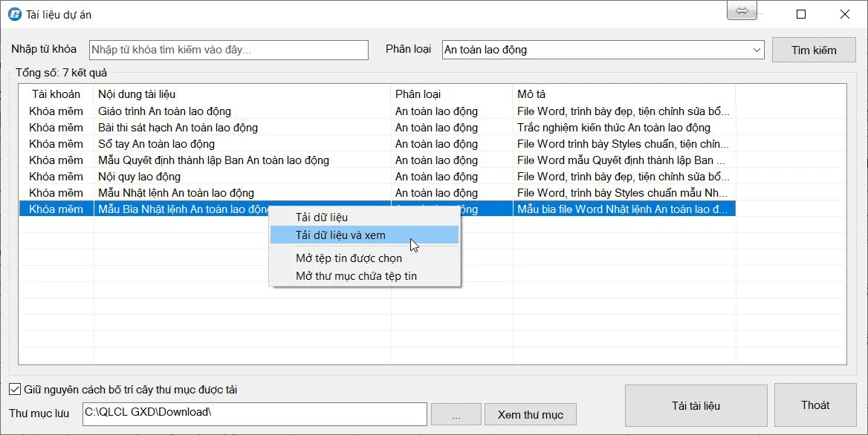
Task: Sort by Tài khoản column header
Action: (56, 94)
